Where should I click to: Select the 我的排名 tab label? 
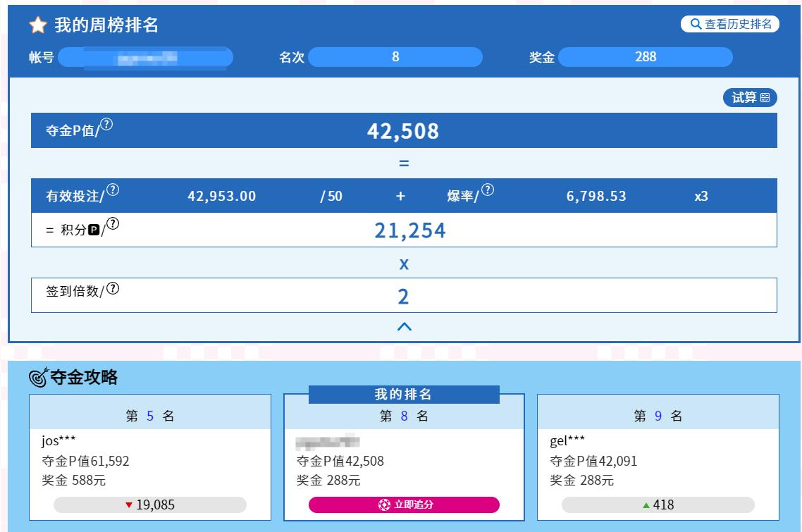(x=404, y=394)
